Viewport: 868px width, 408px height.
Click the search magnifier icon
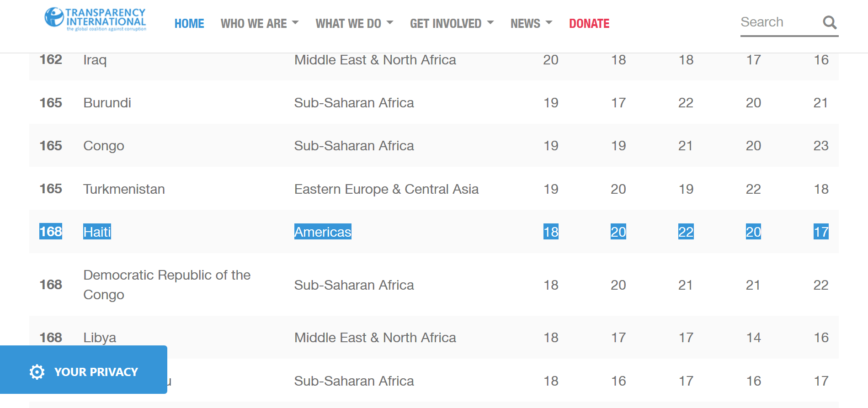pos(830,22)
